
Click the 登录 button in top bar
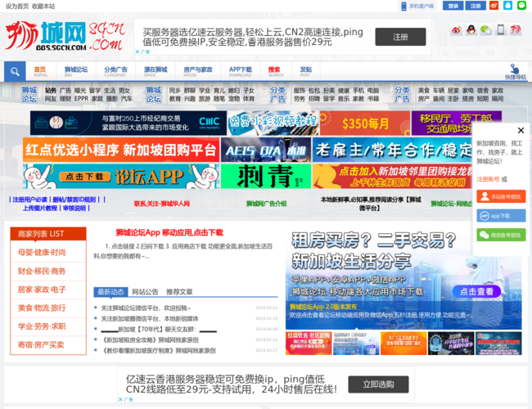453,6
